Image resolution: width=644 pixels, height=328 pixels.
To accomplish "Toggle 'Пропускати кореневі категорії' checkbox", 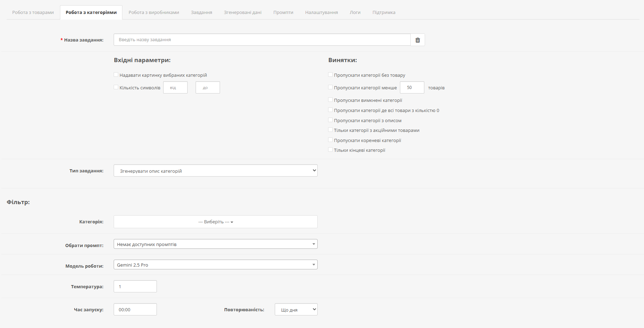I will click(x=331, y=140).
